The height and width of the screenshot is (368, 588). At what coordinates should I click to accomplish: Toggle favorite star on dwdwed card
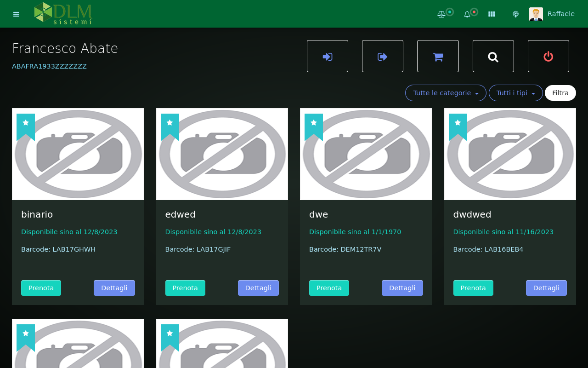point(458,123)
